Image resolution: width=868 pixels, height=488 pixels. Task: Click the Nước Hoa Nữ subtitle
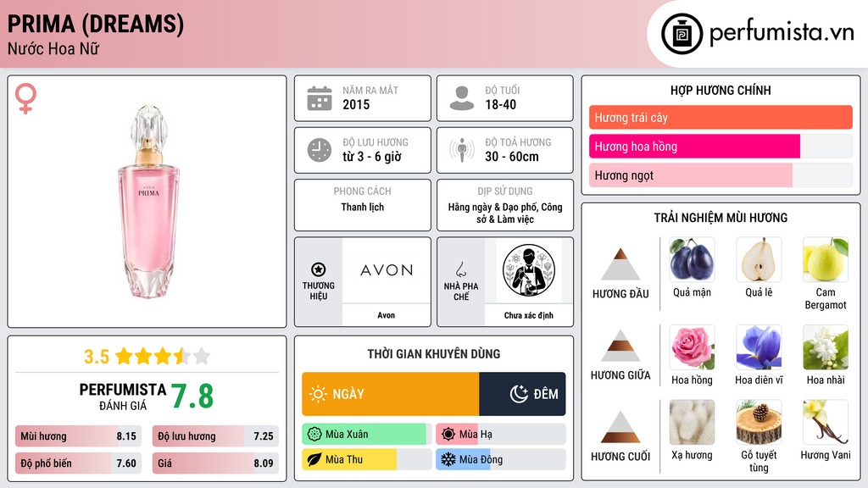[53, 48]
